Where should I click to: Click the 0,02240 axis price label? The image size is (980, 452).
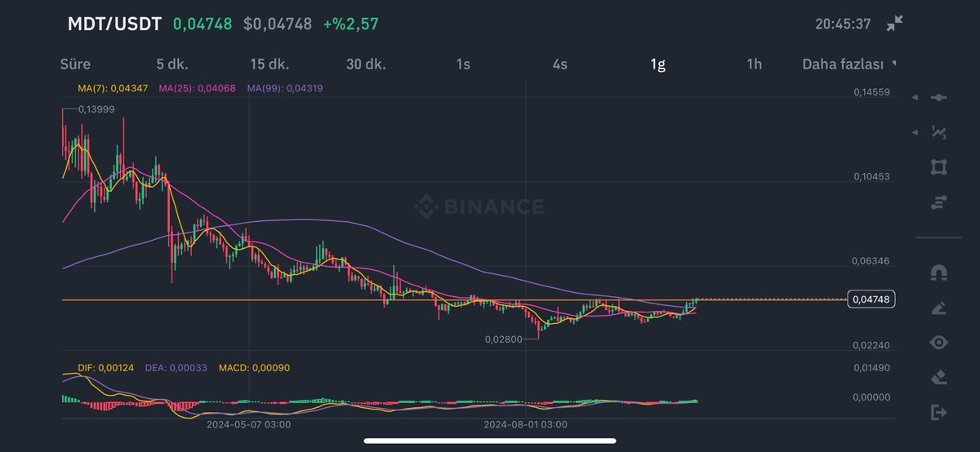point(871,346)
